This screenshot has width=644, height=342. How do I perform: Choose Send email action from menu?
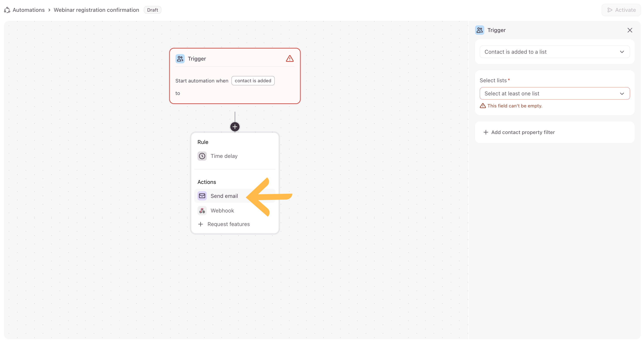point(224,196)
